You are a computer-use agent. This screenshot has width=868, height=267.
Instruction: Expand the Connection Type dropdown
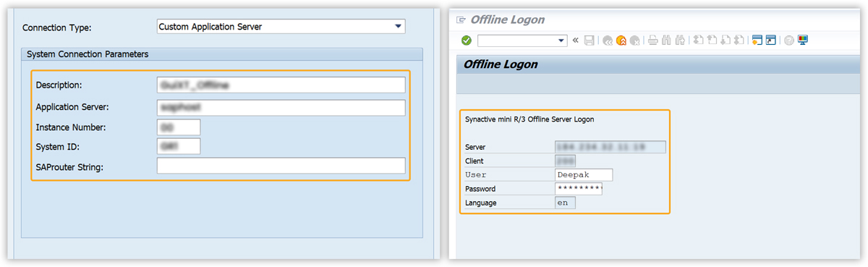tap(398, 27)
